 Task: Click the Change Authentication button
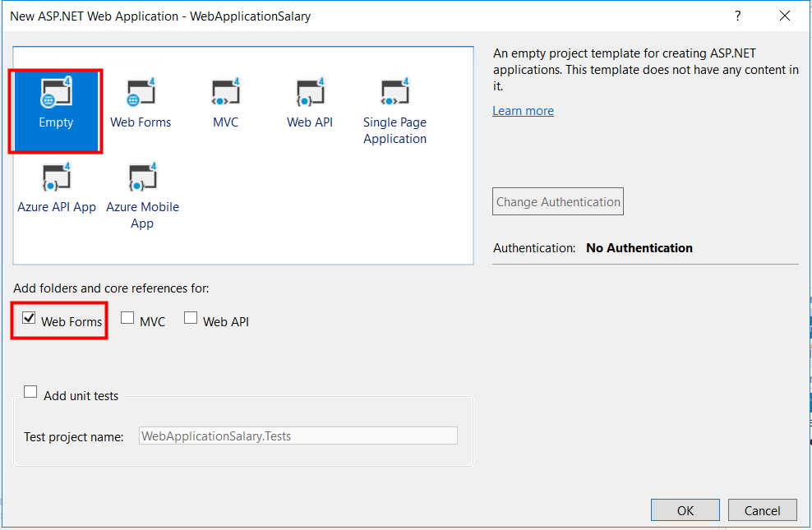(x=558, y=201)
